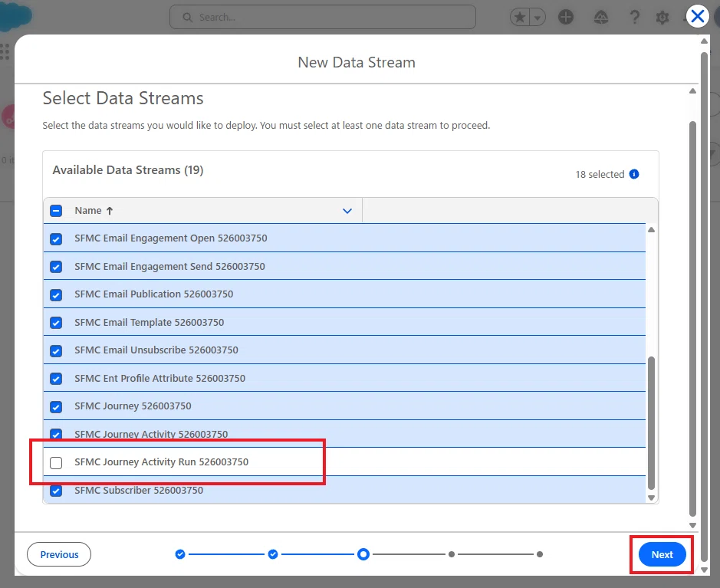720x588 pixels.
Task: Click the current third progress step
Action: [363, 554]
